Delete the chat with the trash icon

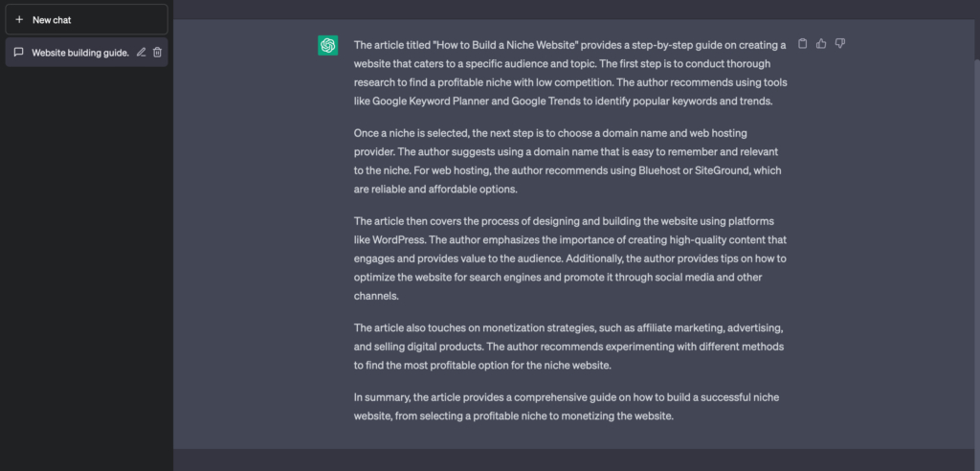pos(158,52)
